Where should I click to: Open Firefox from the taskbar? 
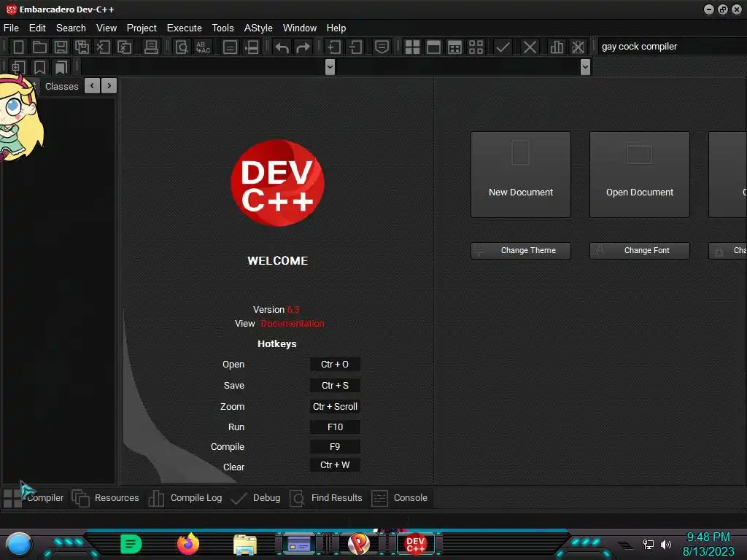(x=188, y=544)
